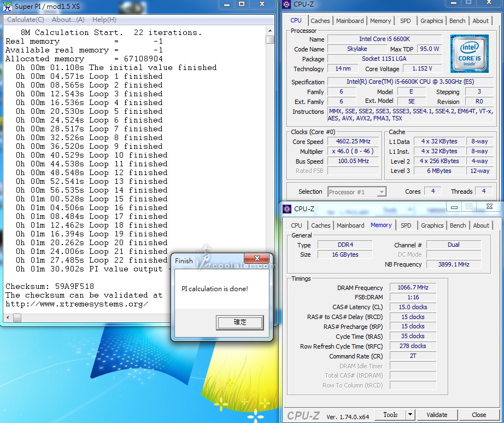The image size is (504, 423).
Task: Click the Core Voltage value '1.152 V'
Action: point(423,68)
